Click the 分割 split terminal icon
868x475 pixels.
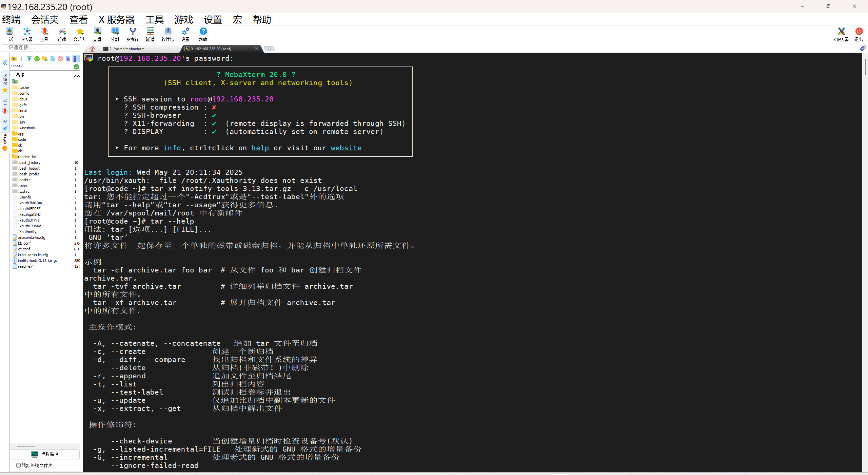[x=115, y=34]
